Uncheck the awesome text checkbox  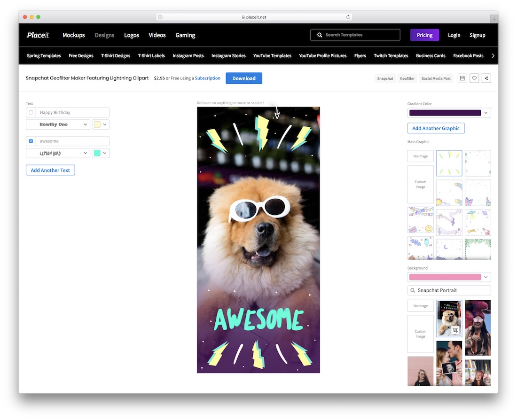pos(31,141)
